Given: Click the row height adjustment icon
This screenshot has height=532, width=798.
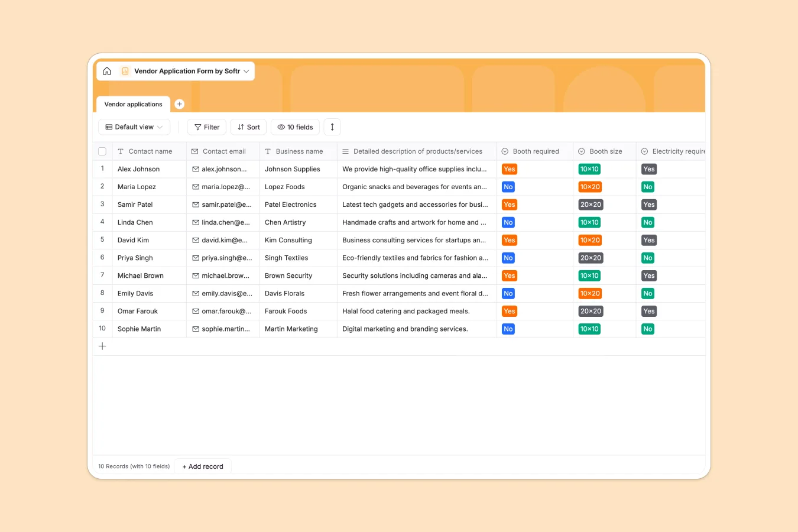Looking at the screenshot, I should 332,126.
